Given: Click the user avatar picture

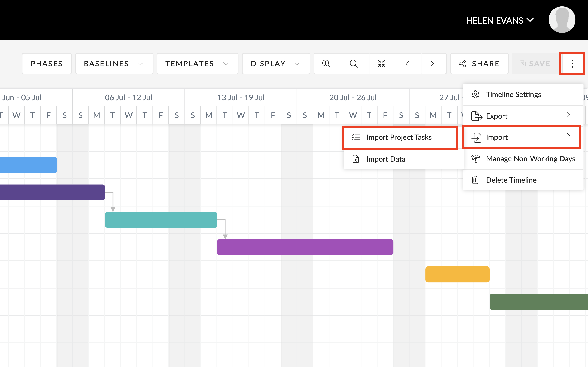Looking at the screenshot, I should (x=562, y=20).
